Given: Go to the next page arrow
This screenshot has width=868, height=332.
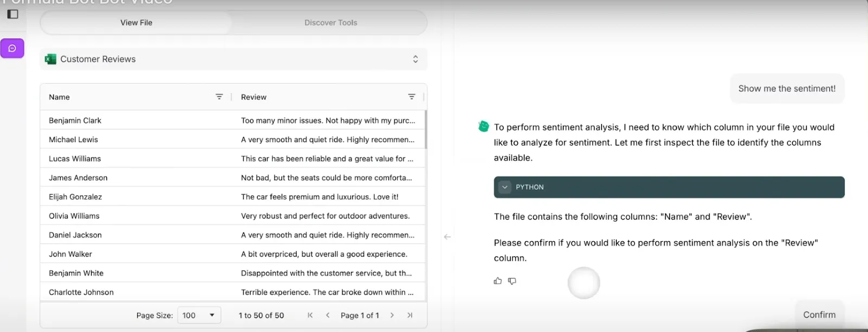Looking at the screenshot, I should [x=392, y=315].
